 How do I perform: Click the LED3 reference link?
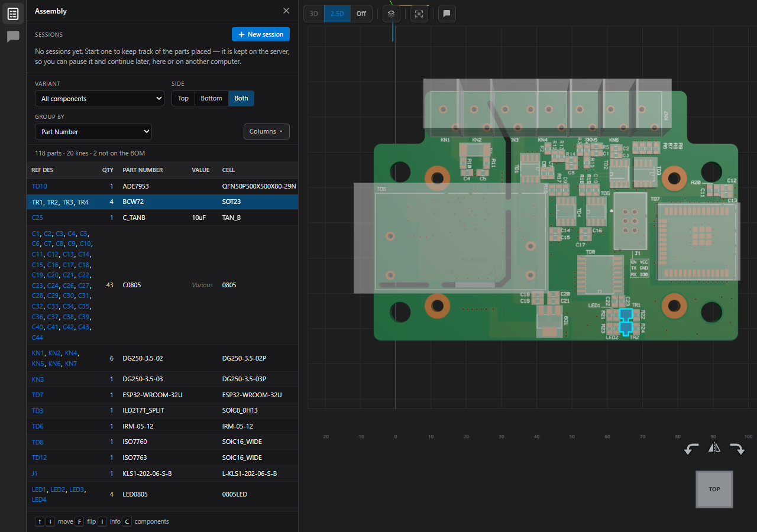(x=77, y=489)
